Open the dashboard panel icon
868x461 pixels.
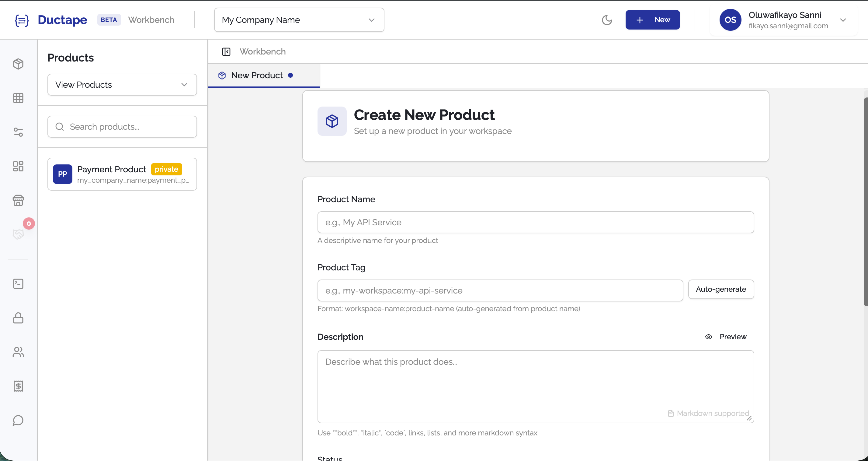[x=18, y=166]
